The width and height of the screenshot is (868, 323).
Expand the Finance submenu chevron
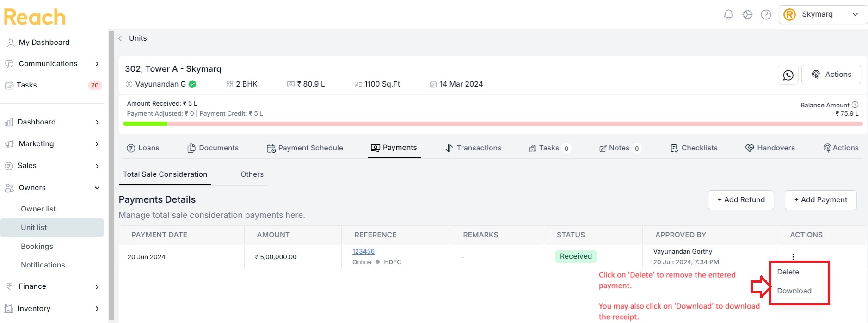point(97,286)
